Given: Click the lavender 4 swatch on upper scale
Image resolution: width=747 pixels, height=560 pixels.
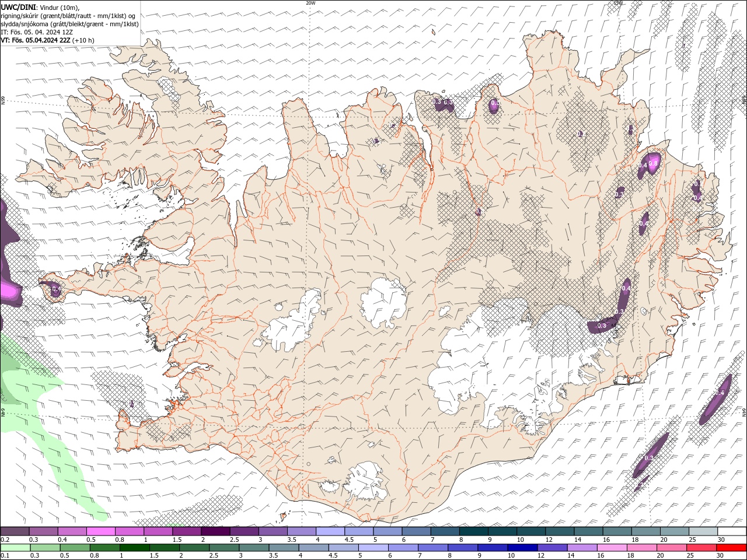Looking at the screenshot, I should click(330, 531).
